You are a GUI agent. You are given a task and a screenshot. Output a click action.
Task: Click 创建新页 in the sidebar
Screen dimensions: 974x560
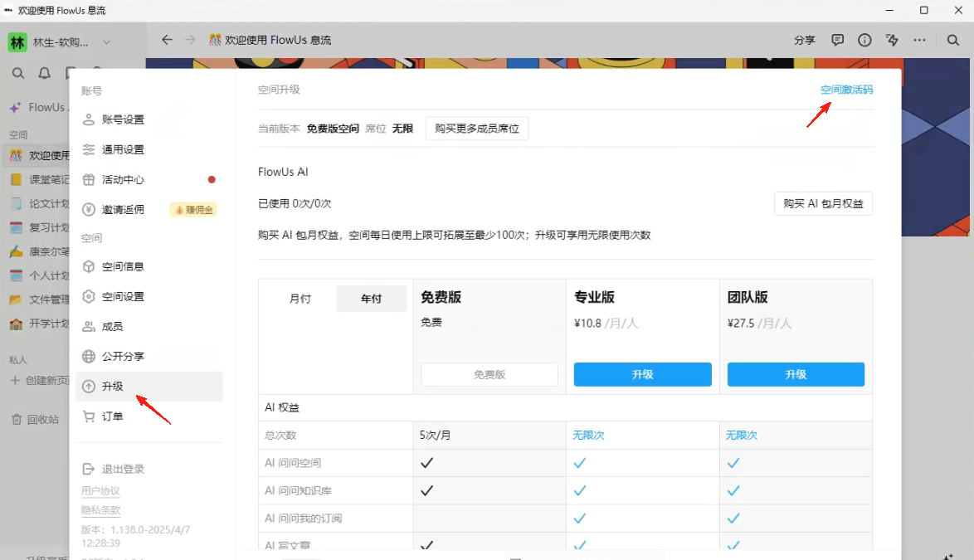[x=38, y=381]
